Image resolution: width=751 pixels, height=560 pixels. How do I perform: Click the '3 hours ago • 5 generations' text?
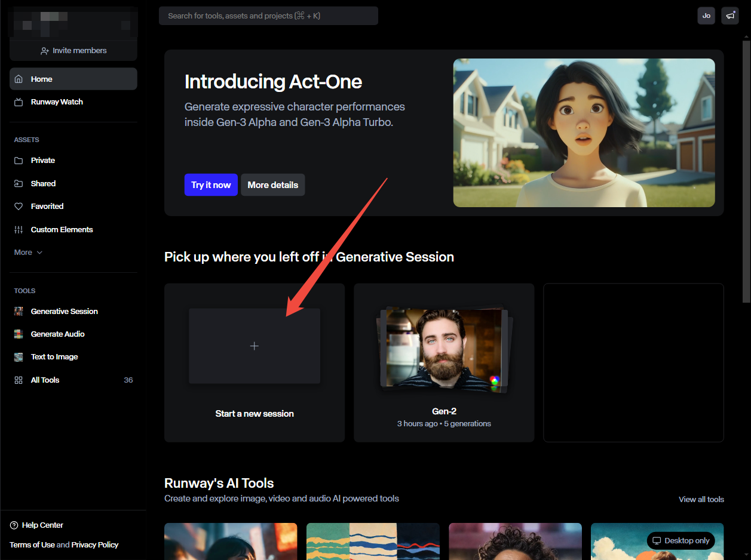coord(444,424)
